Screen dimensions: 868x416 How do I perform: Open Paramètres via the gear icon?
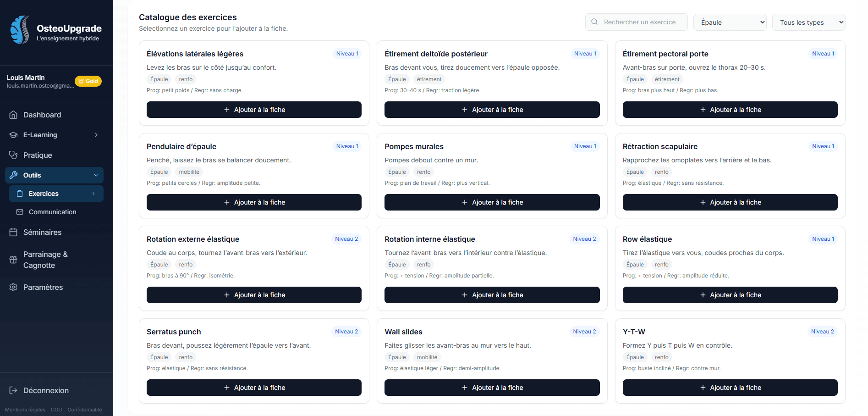[14, 287]
